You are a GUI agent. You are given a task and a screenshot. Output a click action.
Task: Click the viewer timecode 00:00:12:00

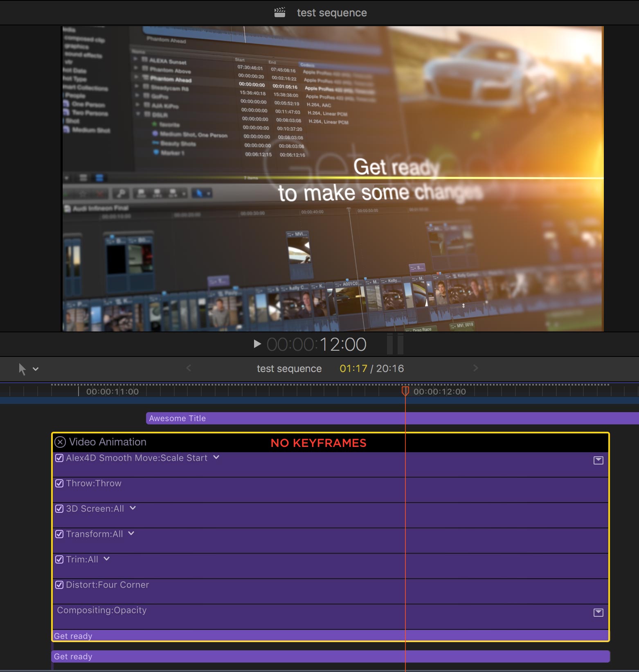tap(317, 344)
